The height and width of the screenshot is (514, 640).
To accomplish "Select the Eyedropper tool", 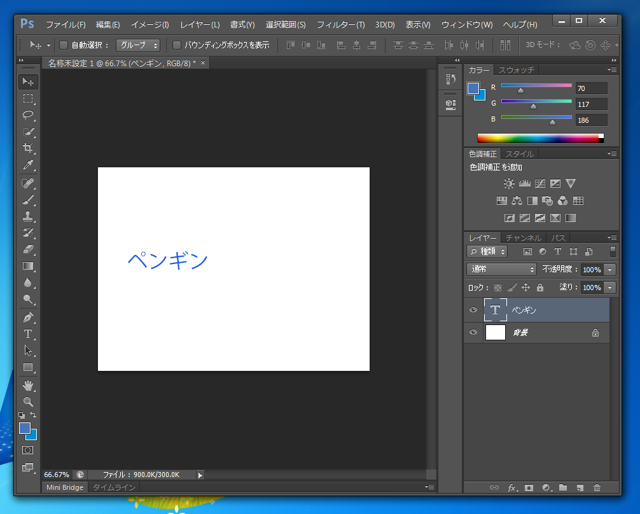I will (x=28, y=165).
